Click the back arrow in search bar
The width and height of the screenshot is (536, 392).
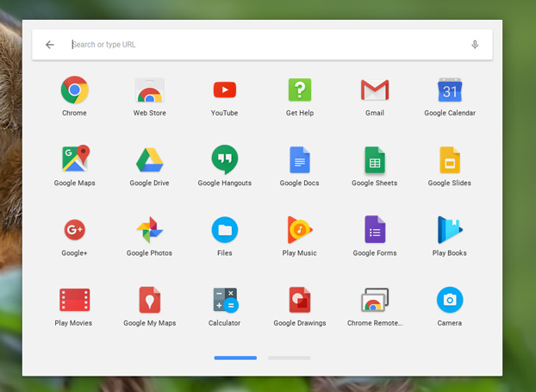[50, 45]
